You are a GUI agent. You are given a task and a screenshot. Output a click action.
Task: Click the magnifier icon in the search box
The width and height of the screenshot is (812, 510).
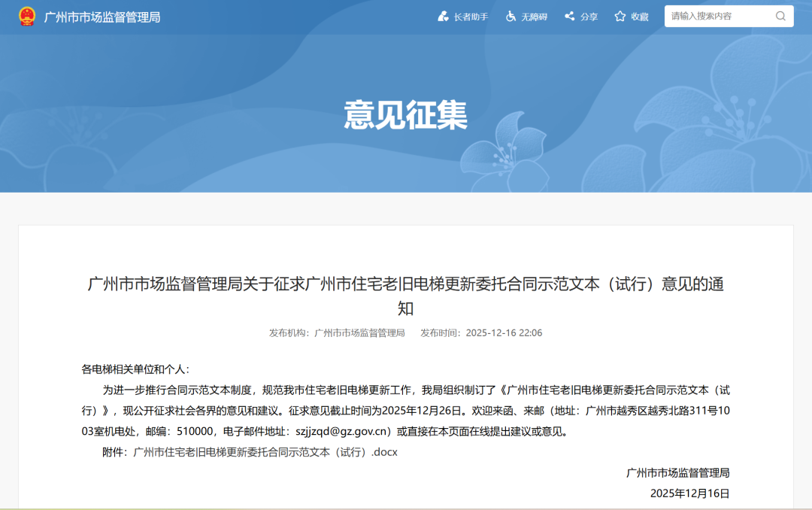[x=781, y=16]
